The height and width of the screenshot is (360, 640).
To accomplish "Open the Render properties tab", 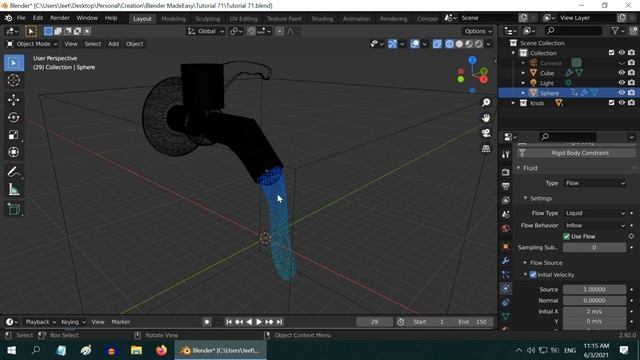I will [506, 172].
